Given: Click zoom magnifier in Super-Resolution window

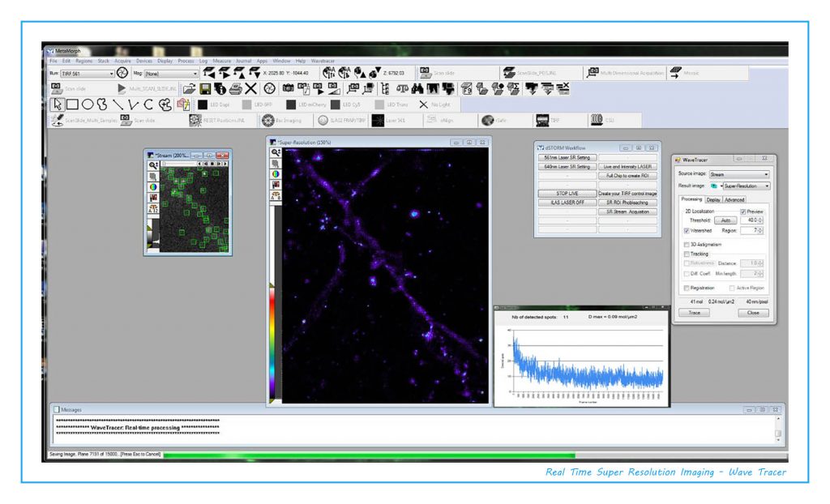Looking at the screenshot, I should point(276,152).
